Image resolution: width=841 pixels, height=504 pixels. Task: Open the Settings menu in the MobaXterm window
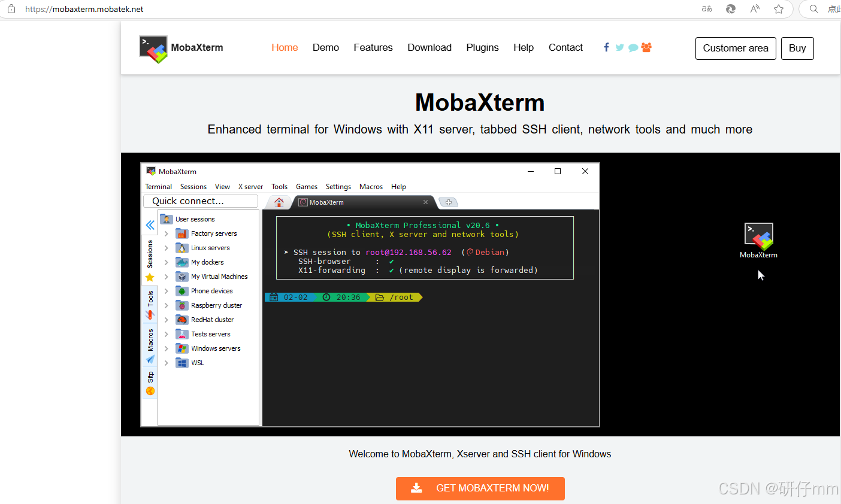pos(338,186)
